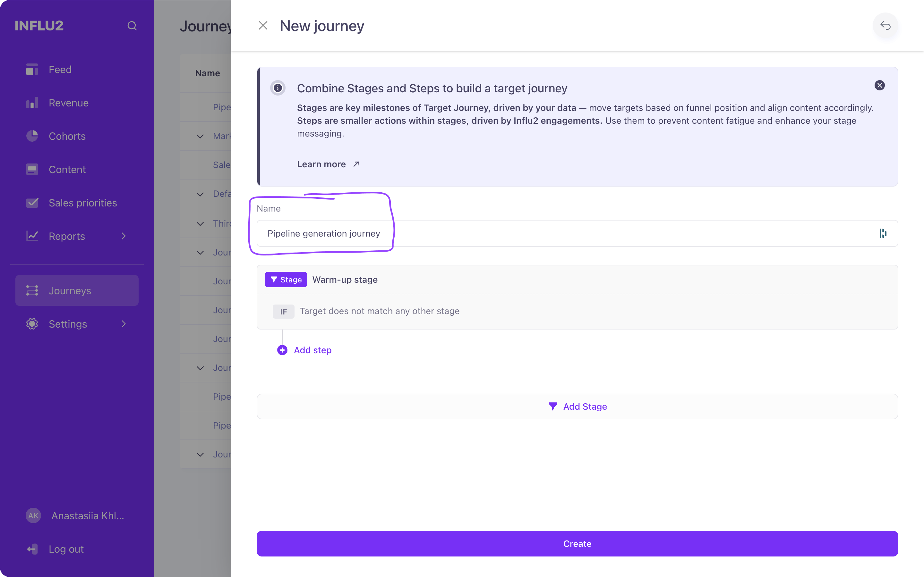
Task: Click the Log out arrow icon
Action: [x=32, y=549]
